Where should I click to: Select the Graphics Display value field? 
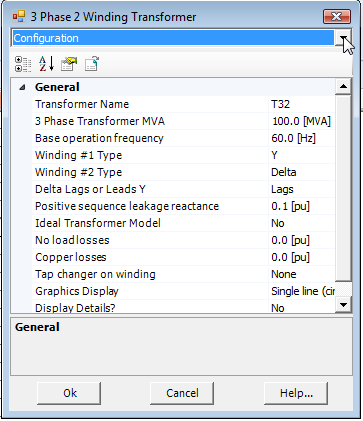(301, 291)
